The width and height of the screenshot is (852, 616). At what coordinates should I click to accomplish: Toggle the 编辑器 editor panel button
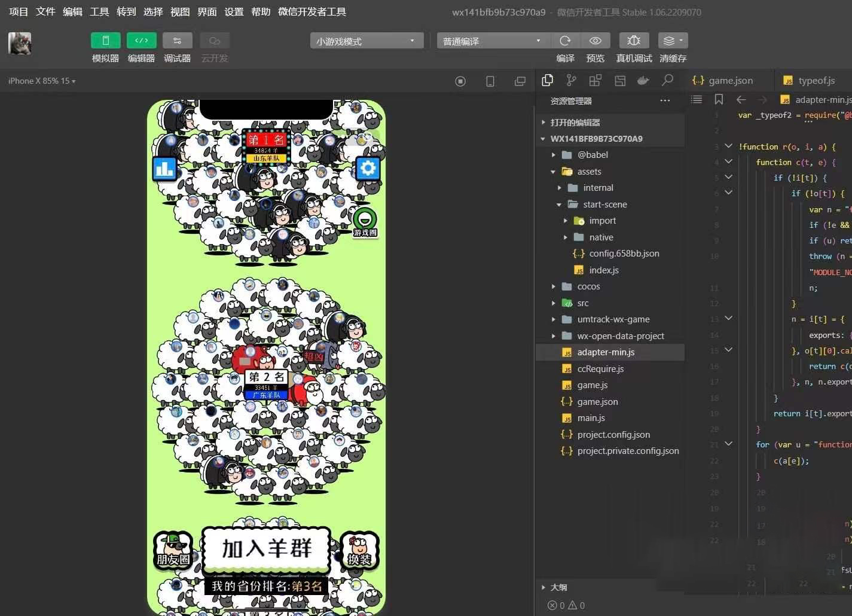141,41
